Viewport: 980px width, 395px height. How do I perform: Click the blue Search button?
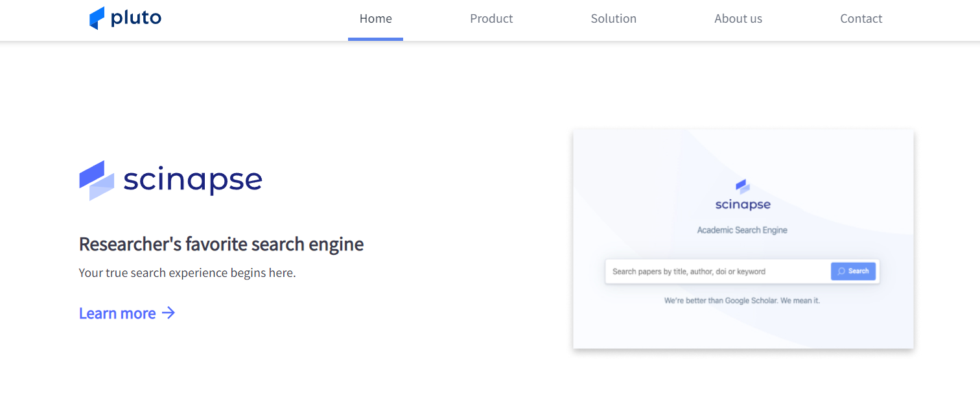[853, 271]
